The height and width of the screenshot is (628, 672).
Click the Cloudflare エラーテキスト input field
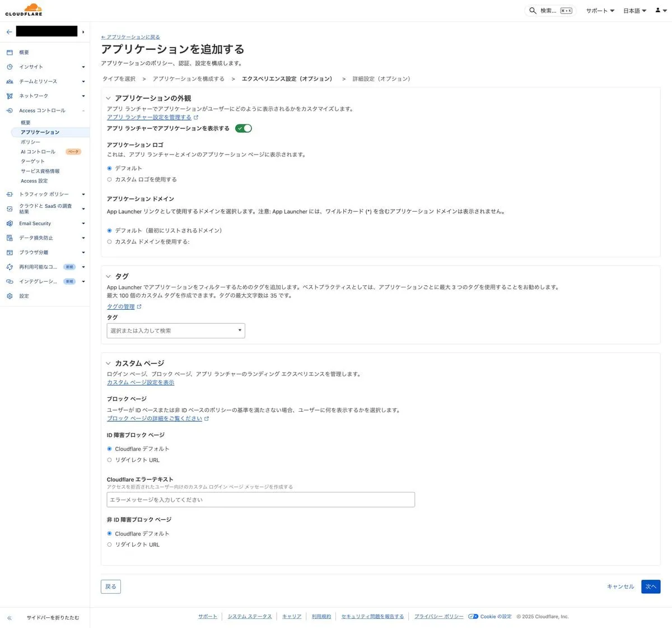[x=260, y=500]
